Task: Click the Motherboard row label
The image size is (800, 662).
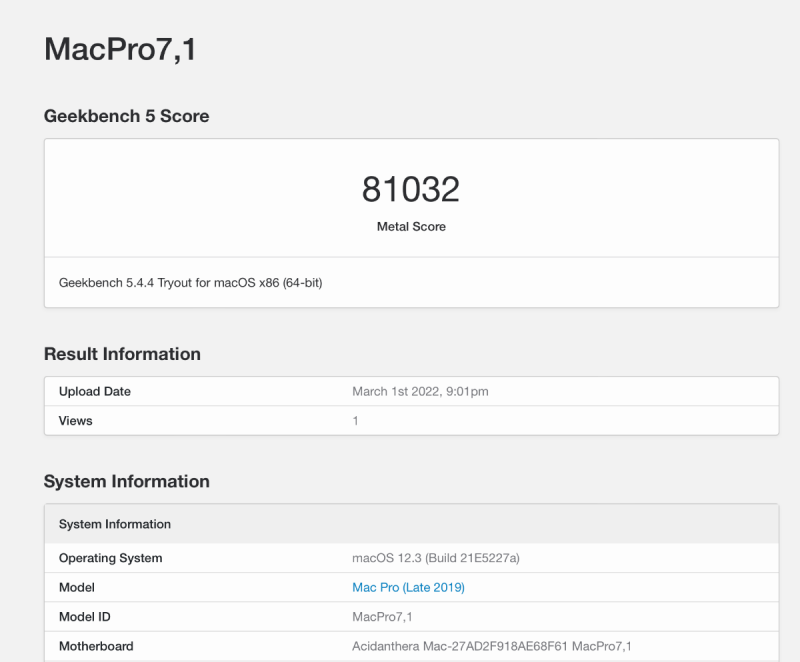Action: click(96, 646)
